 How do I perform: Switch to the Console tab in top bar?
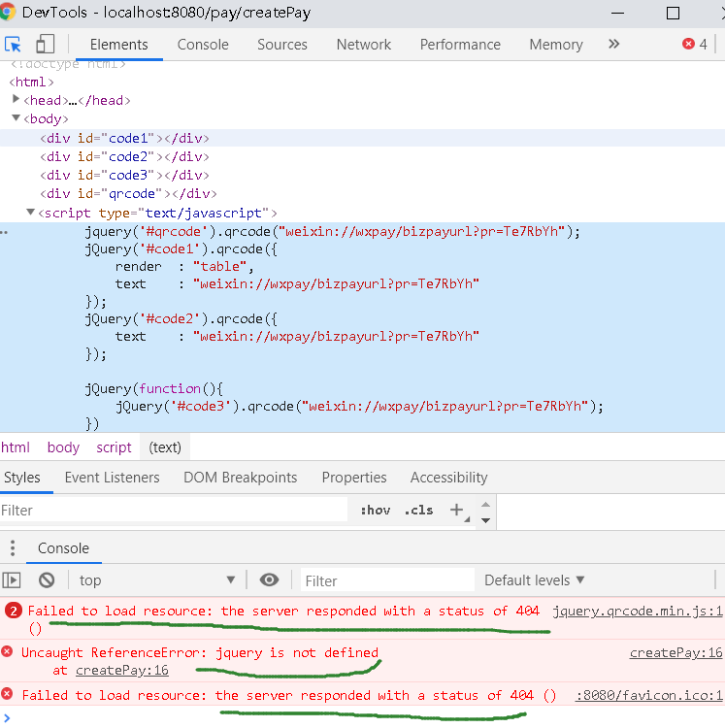(x=203, y=45)
